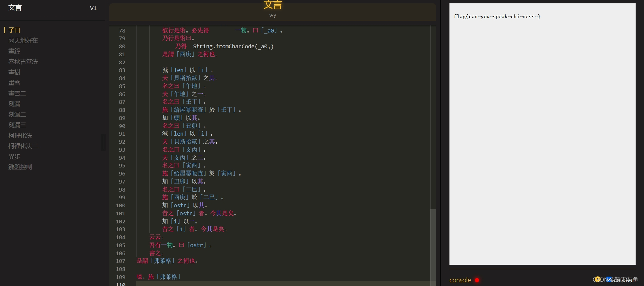This screenshot has width=644, height=286.
Task: Select the 異步 example
Action: [14, 157]
